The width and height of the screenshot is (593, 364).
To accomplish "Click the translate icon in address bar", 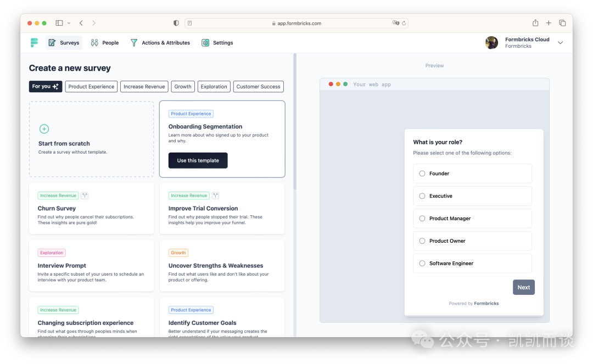I will click(x=395, y=23).
